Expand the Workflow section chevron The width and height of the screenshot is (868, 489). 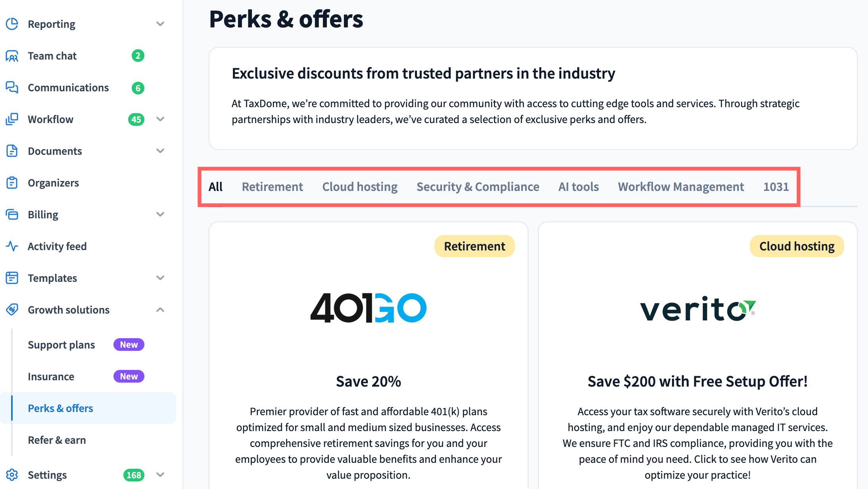click(x=160, y=119)
